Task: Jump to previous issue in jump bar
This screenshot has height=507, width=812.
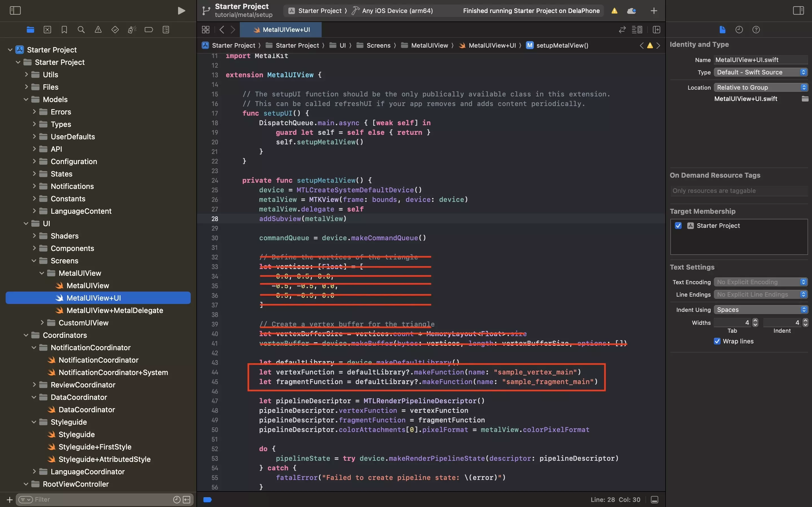Action: (x=642, y=45)
